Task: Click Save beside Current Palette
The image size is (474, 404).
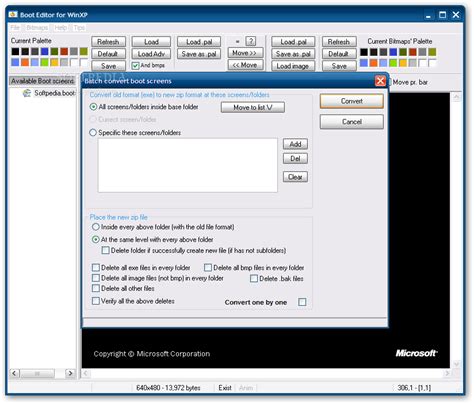Action: coord(108,66)
